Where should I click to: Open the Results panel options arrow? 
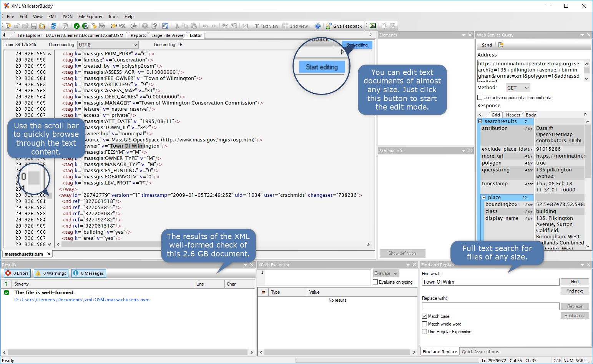[x=246, y=265]
